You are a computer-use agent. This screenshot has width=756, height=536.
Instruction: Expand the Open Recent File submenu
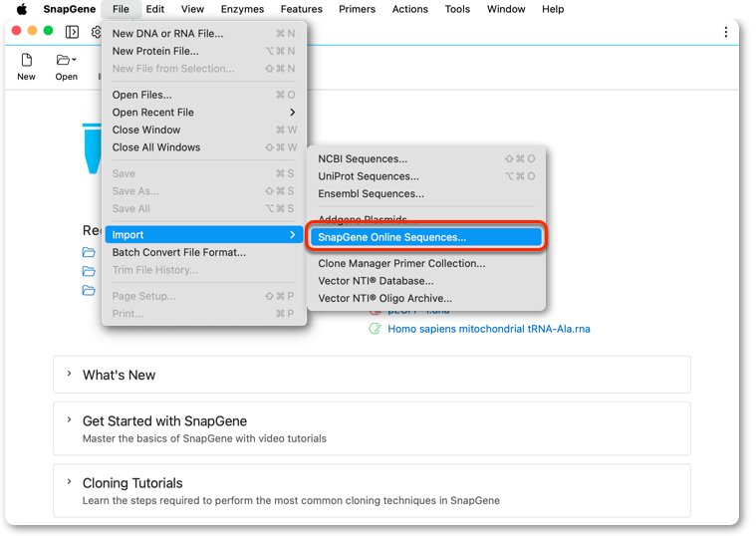tap(204, 113)
